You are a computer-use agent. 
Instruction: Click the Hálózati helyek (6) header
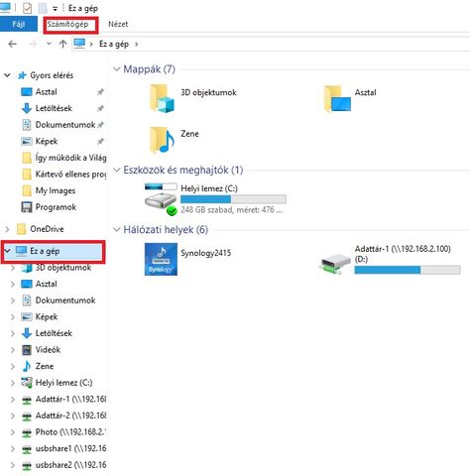point(166,230)
